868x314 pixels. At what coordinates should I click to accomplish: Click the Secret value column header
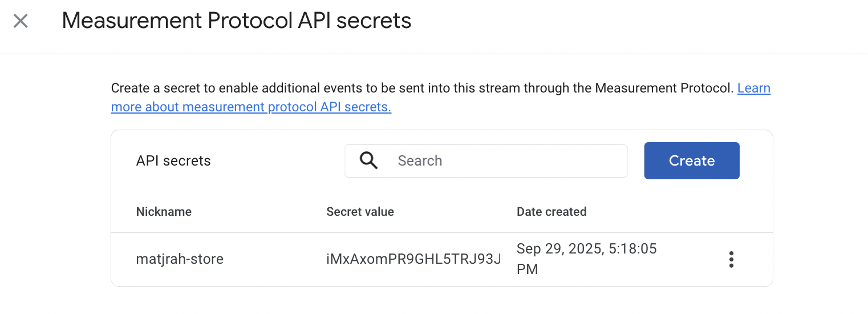click(x=360, y=212)
